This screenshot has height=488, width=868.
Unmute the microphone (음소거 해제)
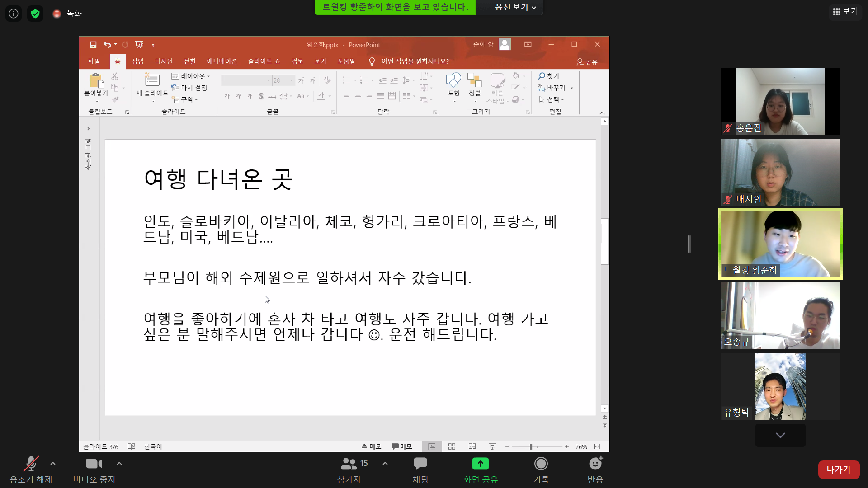coord(31,464)
